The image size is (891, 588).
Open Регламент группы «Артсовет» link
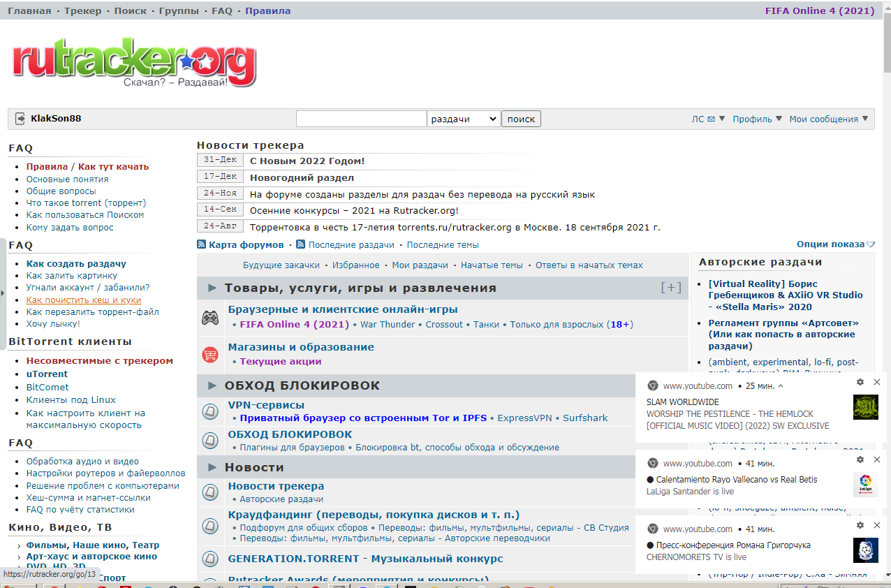[x=784, y=335]
